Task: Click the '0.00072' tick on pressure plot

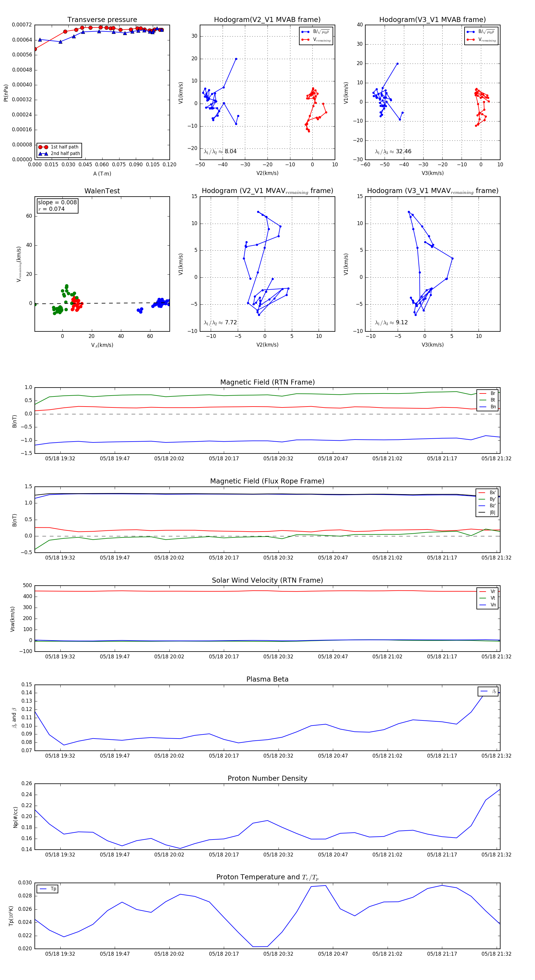Action: coord(22,25)
